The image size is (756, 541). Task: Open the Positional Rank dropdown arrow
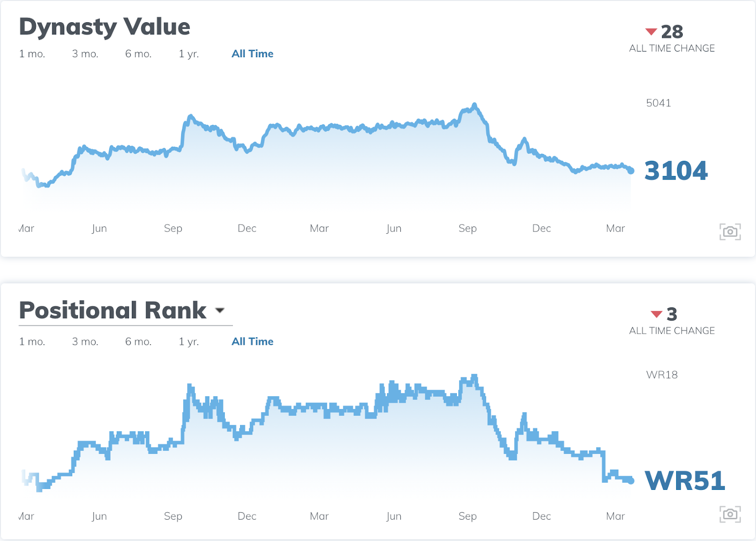click(x=220, y=311)
